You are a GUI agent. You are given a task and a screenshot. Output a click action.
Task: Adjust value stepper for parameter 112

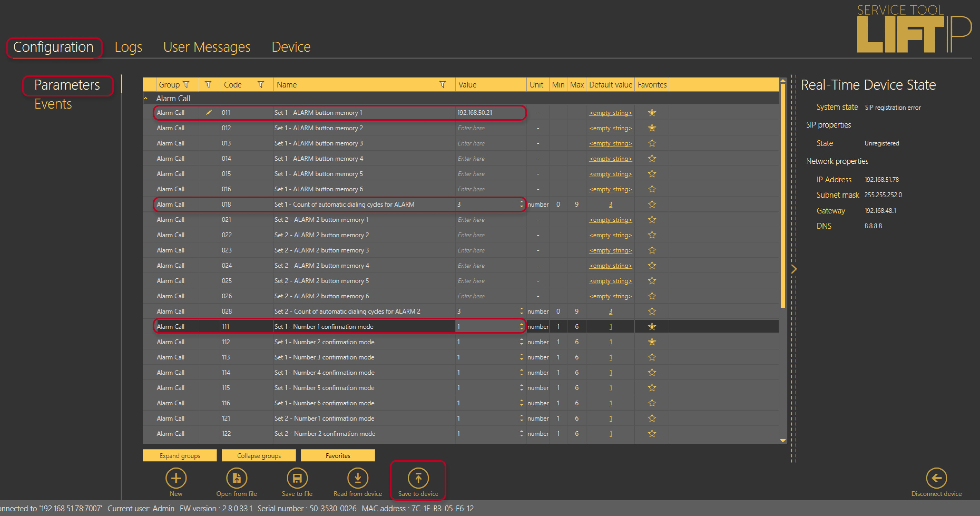pyautogui.click(x=521, y=342)
